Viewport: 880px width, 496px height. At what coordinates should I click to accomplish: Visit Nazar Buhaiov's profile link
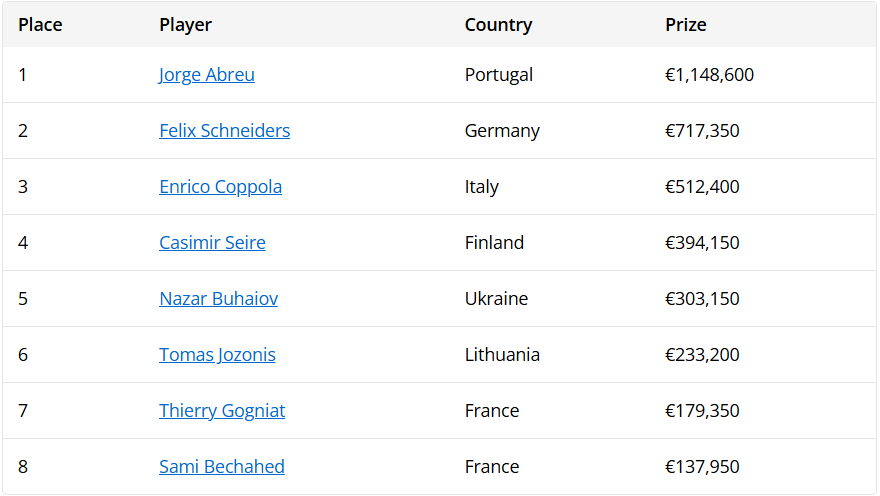coord(218,299)
